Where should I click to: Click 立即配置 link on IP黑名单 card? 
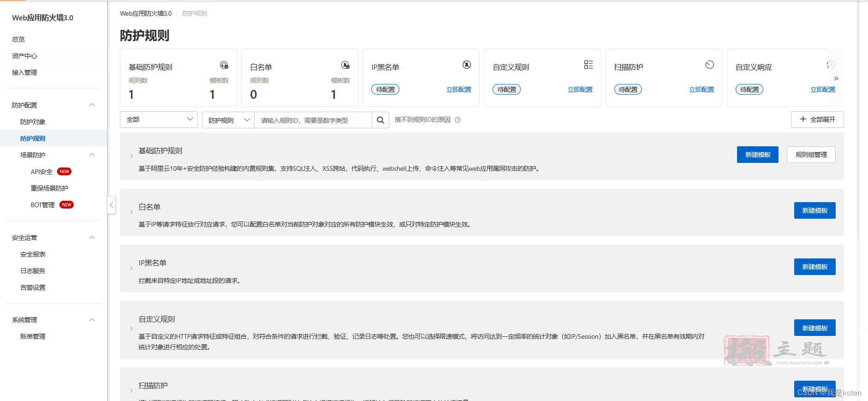point(459,90)
